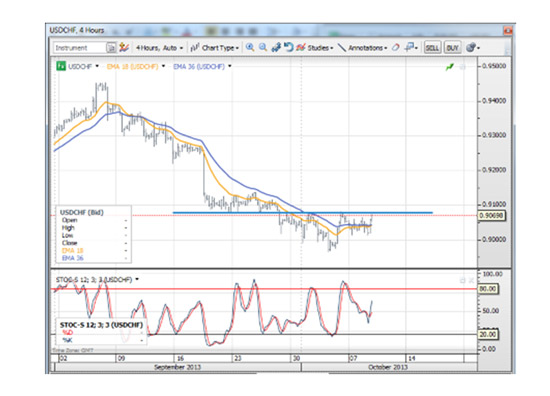Click the blue horizontal support line
This screenshot has height=396, width=550.
303,213
